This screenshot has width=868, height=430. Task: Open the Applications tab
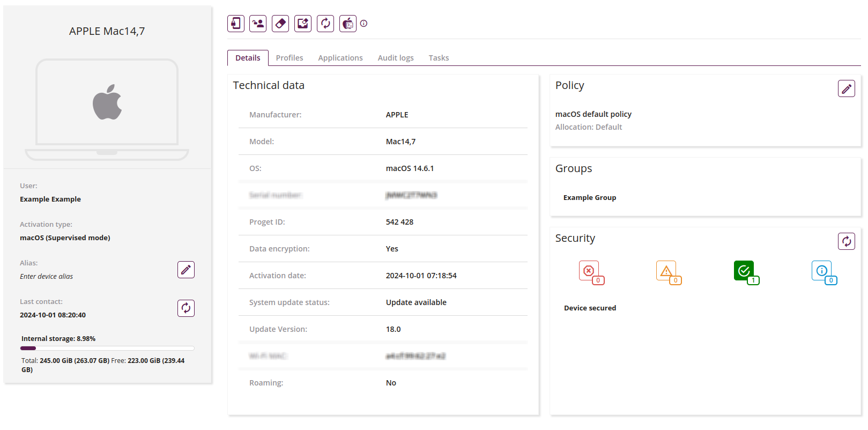[340, 58]
